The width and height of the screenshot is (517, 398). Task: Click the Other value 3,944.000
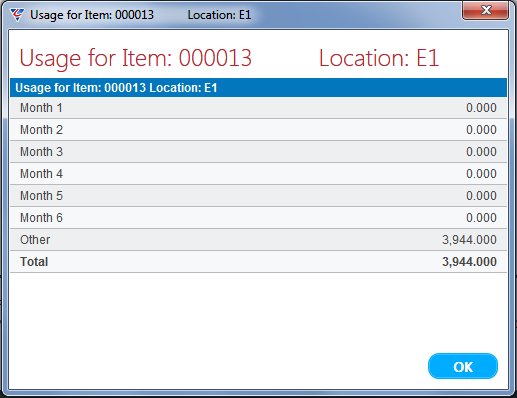(469, 240)
